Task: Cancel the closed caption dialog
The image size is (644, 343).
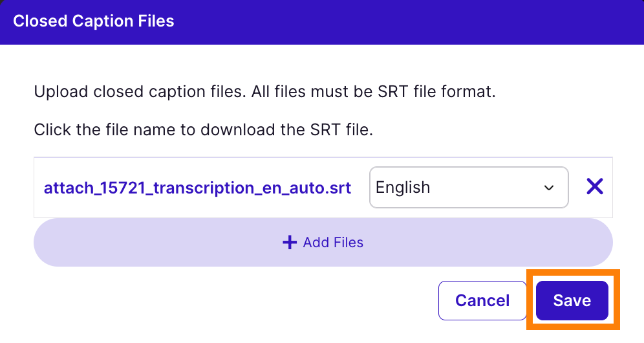Action: tap(482, 300)
